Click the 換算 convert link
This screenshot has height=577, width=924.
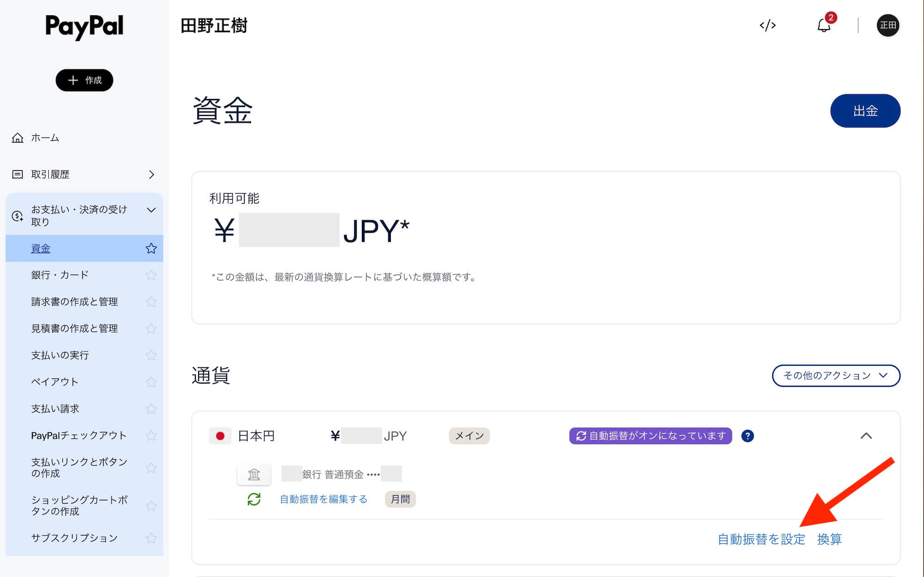pyautogui.click(x=829, y=539)
